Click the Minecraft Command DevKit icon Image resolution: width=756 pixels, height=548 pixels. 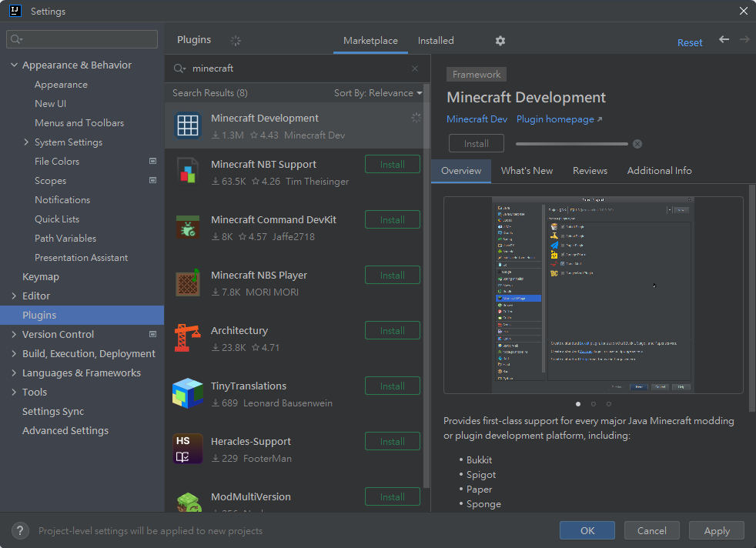[x=188, y=226]
